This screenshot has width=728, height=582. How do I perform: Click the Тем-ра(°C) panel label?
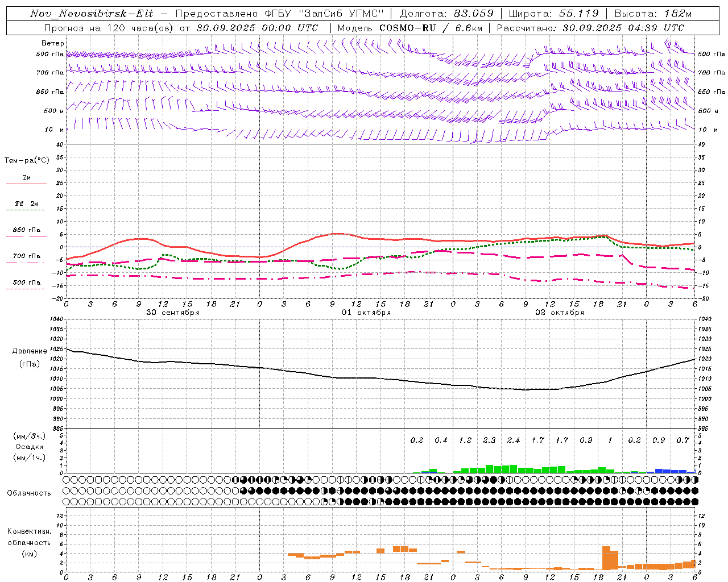pos(27,161)
